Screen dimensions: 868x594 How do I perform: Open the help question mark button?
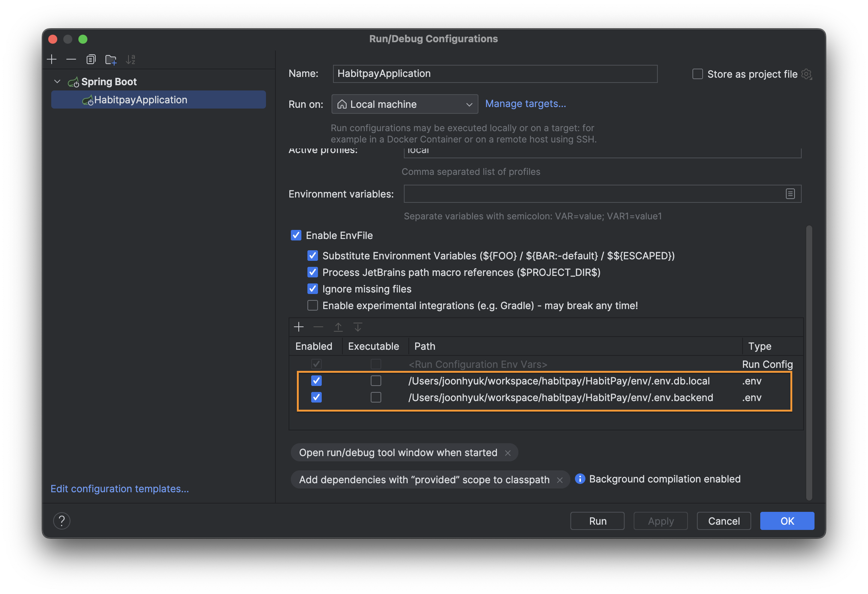coord(62,521)
